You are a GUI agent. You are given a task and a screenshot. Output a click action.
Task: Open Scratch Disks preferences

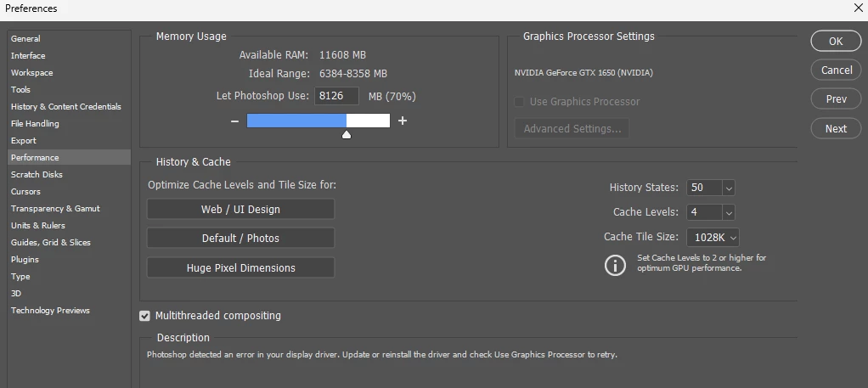tap(69, 174)
